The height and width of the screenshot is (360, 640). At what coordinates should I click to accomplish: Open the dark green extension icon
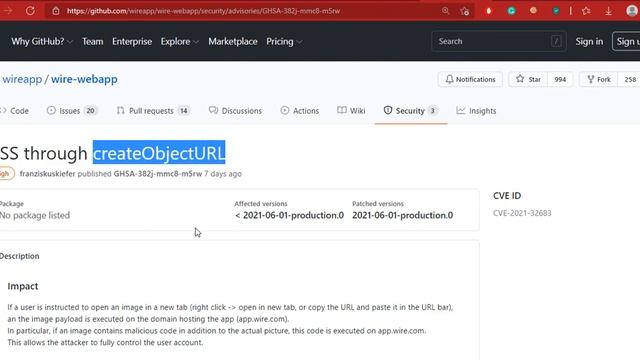point(556,11)
